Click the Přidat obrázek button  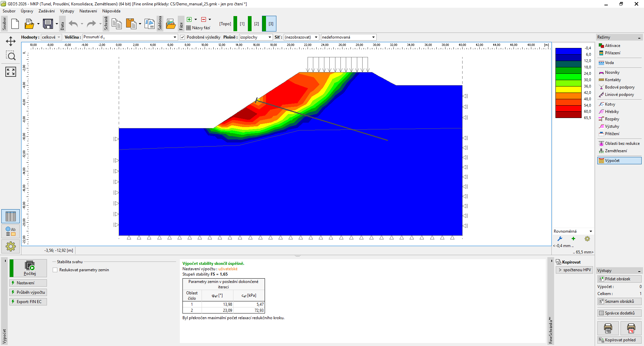coord(619,279)
